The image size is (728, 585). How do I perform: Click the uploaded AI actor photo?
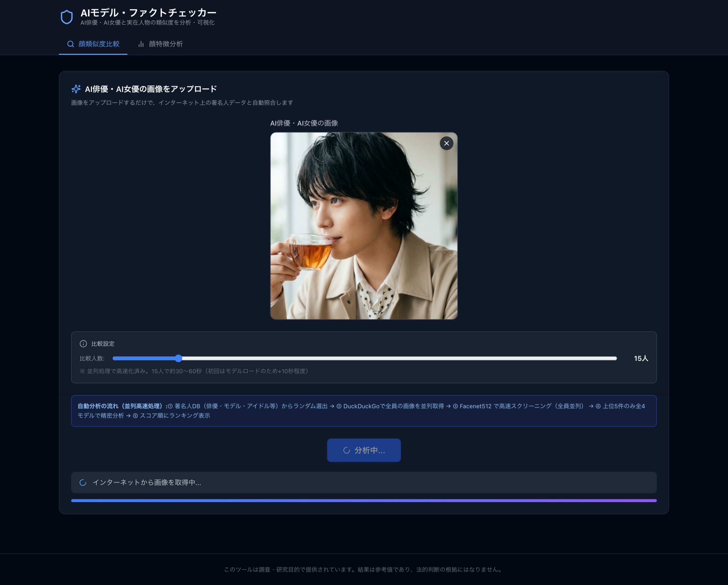[364, 226]
